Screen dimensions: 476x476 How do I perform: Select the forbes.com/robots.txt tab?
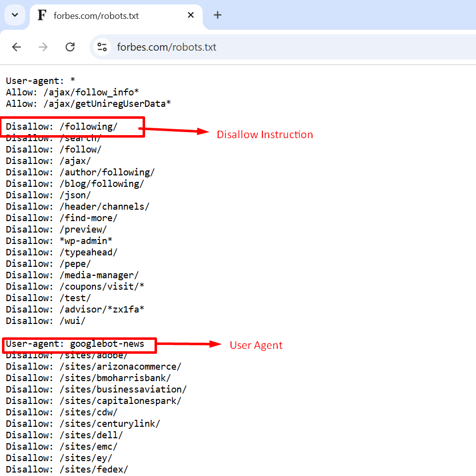pos(116,16)
